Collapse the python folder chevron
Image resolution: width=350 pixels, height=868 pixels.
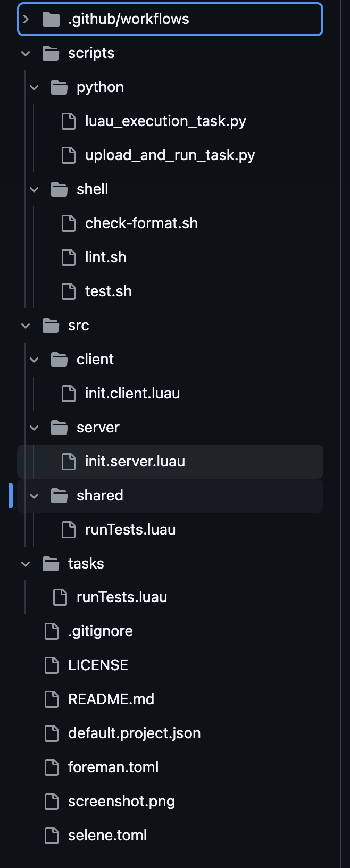35,87
